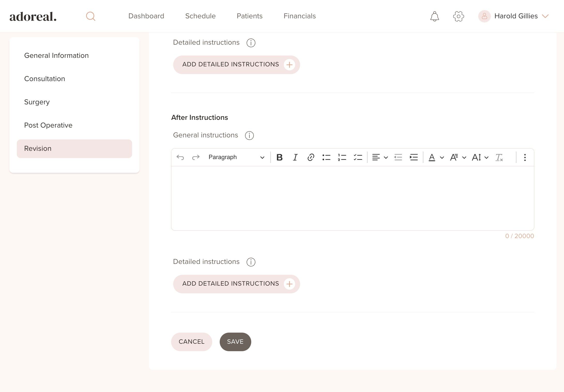The width and height of the screenshot is (564, 392).
Task: Toggle bold formatting in editor
Action: coord(279,157)
